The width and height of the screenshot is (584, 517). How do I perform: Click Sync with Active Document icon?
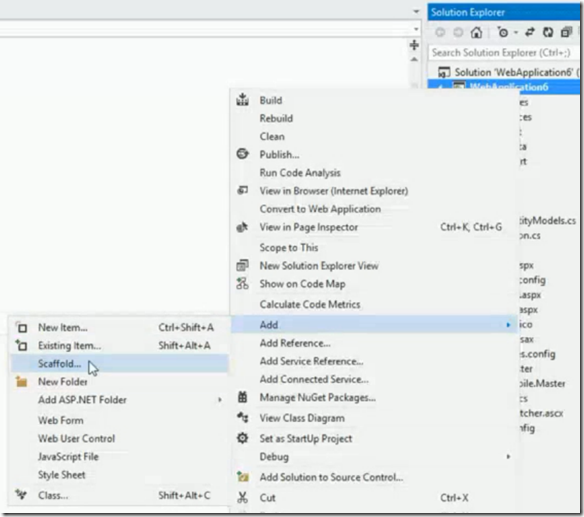pyautogui.click(x=530, y=32)
